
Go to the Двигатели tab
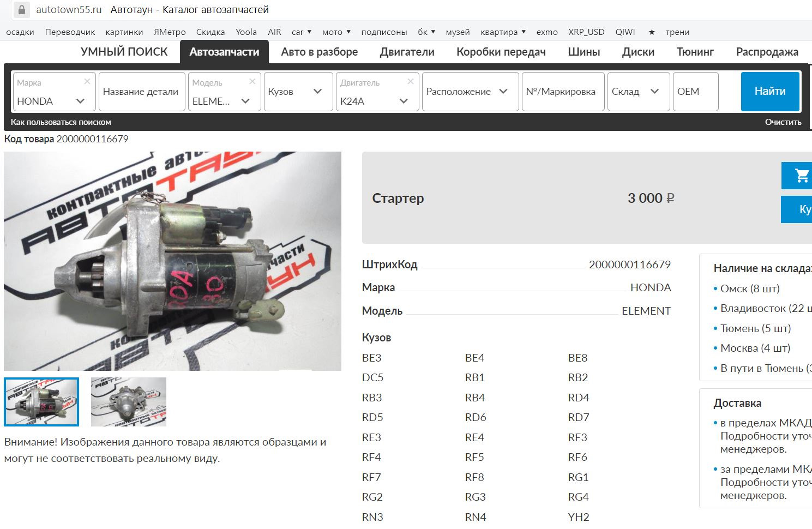click(407, 52)
